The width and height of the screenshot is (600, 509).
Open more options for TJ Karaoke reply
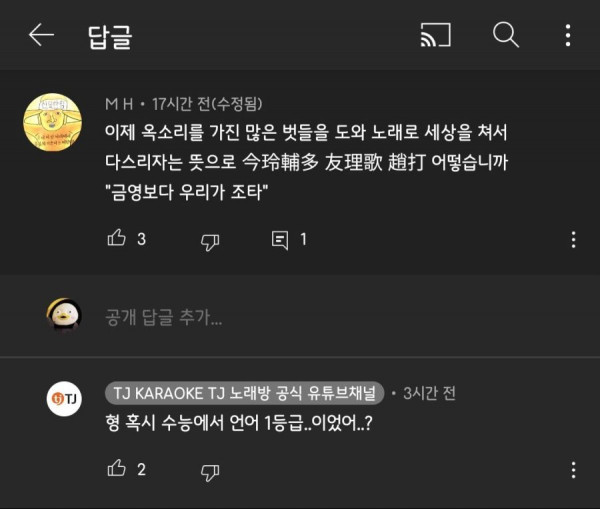573,470
